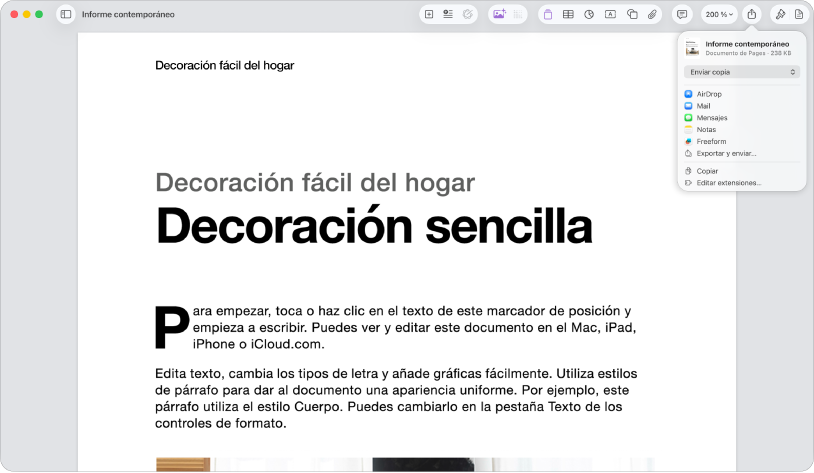Open the 200 % zoom dropdown
The height and width of the screenshot is (473, 814).
coord(719,15)
